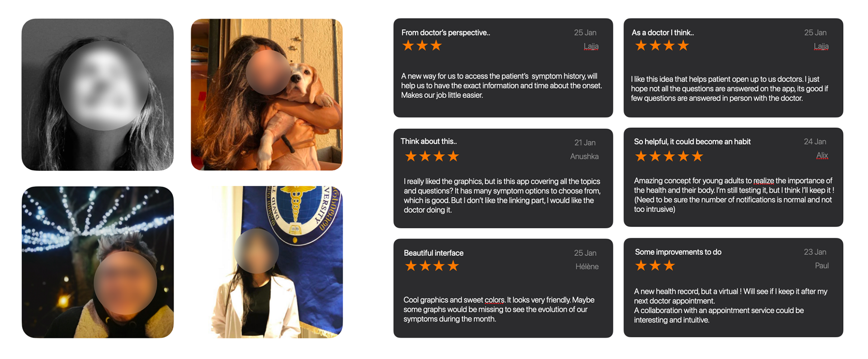Click the stars under 'Beautiful interface'
Image resolution: width=868 pixels, height=359 pixels.
(x=432, y=266)
